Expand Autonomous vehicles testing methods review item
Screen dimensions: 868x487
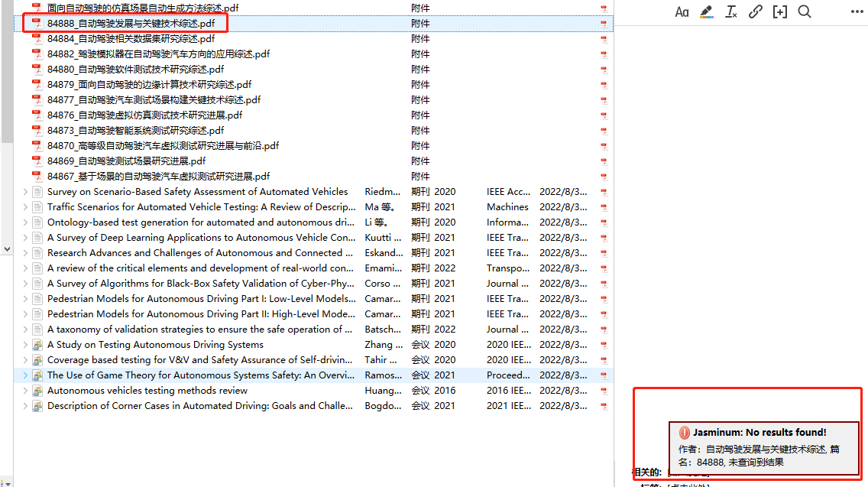(x=25, y=391)
